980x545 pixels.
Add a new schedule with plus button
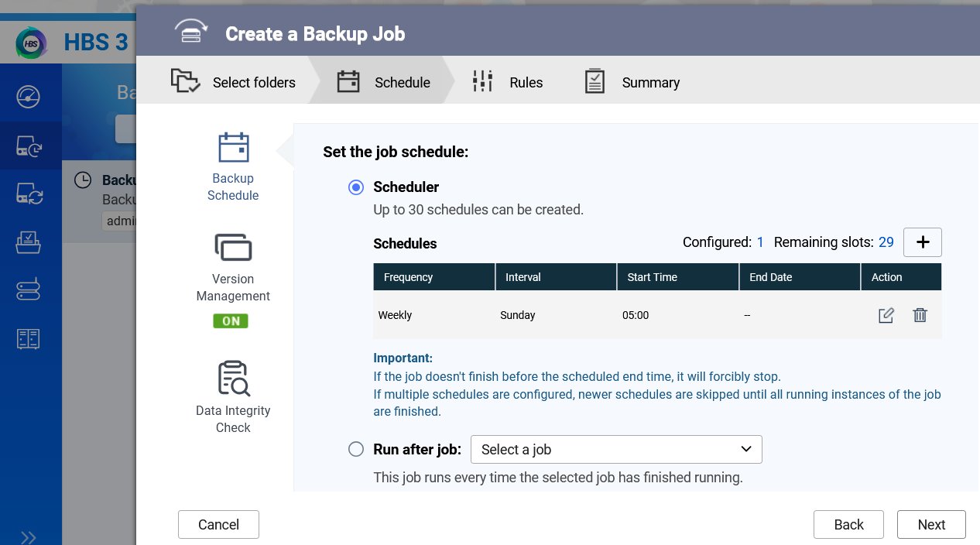(x=923, y=242)
